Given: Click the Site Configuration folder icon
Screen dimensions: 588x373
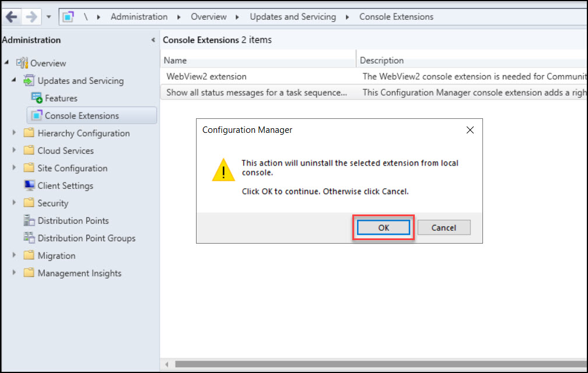Looking at the screenshot, I should (29, 167).
